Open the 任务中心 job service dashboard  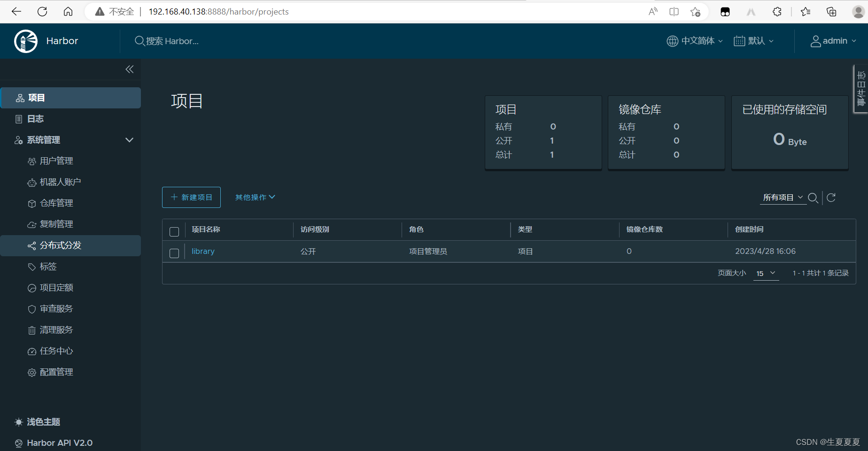pos(56,351)
